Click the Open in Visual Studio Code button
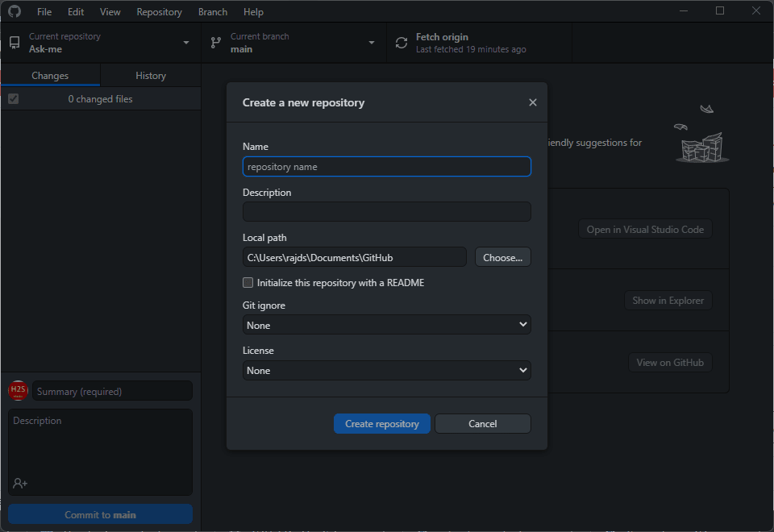This screenshot has height=532, width=774. click(645, 229)
